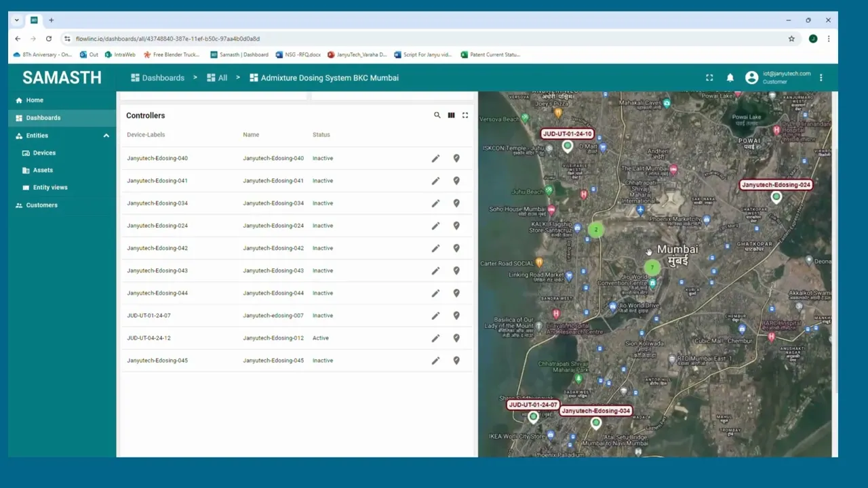
Task: Click the Controllers widget search icon
Action: point(437,115)
